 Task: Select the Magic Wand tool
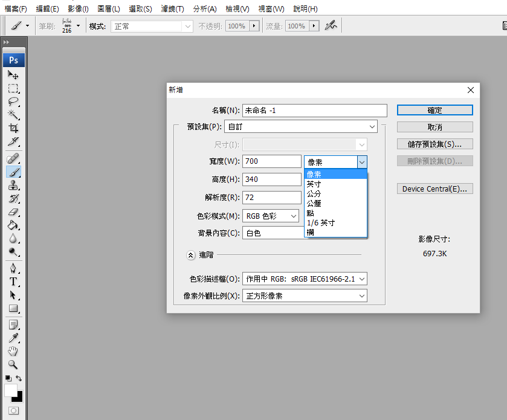coord(13,115)
